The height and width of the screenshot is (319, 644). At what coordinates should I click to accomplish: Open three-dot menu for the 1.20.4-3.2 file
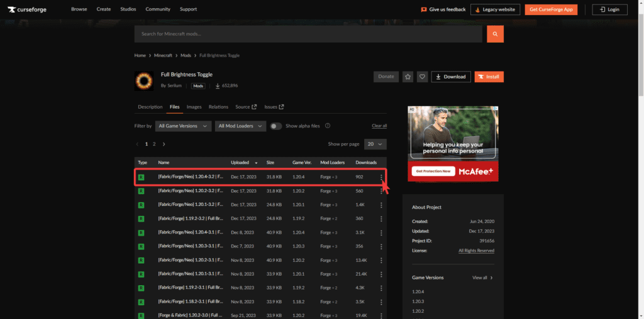(381, 177)
